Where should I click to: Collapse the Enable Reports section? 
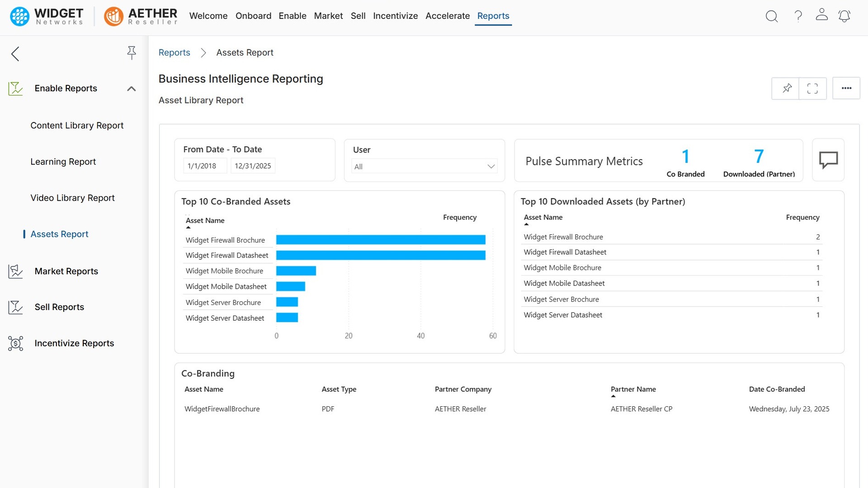131,89
